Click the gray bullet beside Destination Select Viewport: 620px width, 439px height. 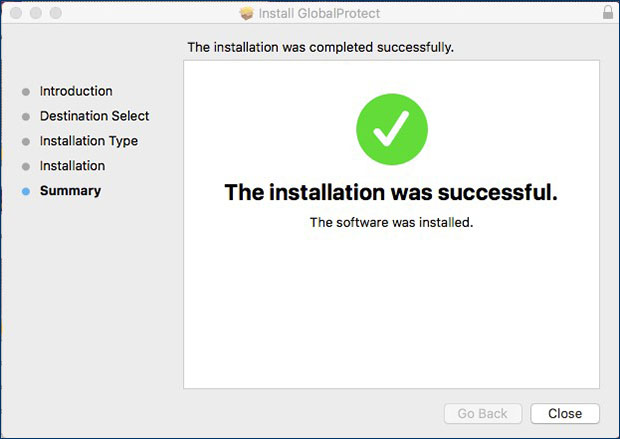coord(26,117)
